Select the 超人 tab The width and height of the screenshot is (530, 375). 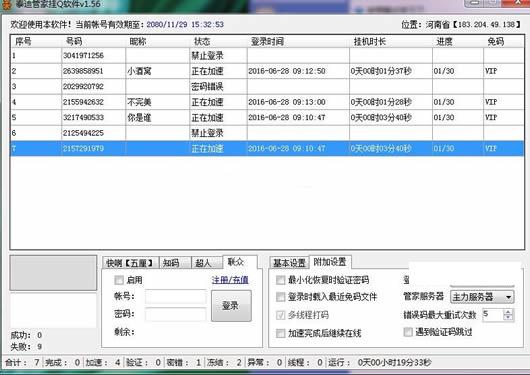pyautogui.click(x=206, y=263)
